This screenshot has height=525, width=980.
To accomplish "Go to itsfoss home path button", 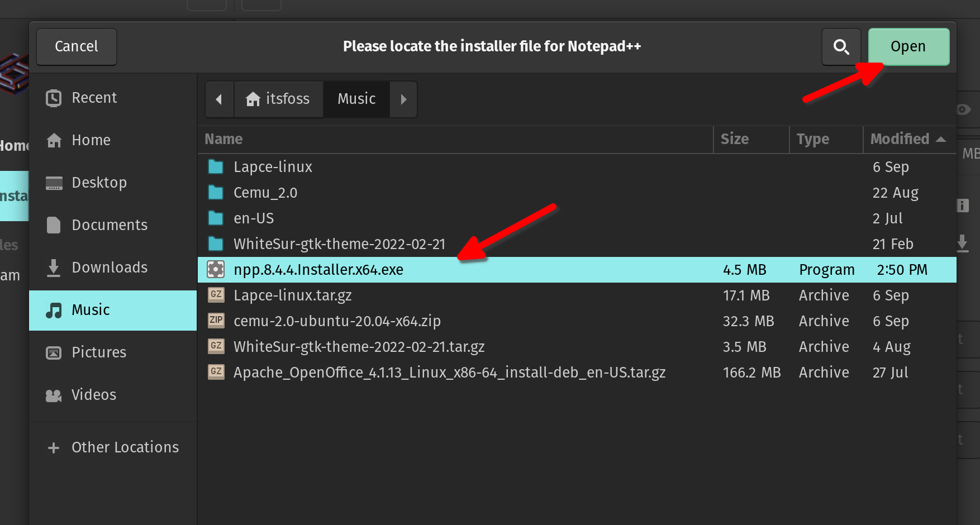I will 278,99.
